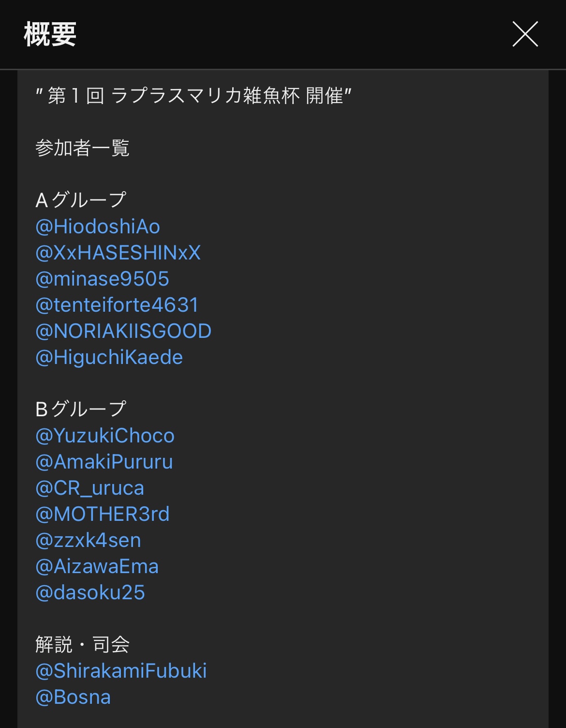Viewport: 566px width, 728px height.
Task: Open the @YuzukiChoco channel link
Action: point(105,436)
